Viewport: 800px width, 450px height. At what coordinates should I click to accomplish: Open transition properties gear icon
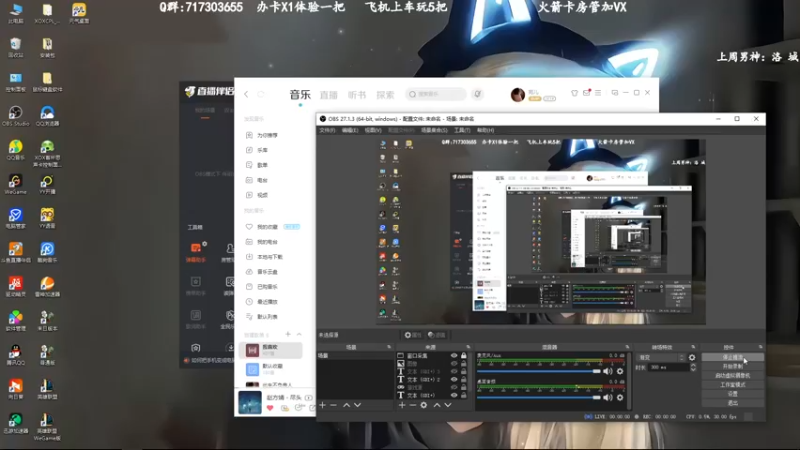pyautogui.click(x=692, y=358)
